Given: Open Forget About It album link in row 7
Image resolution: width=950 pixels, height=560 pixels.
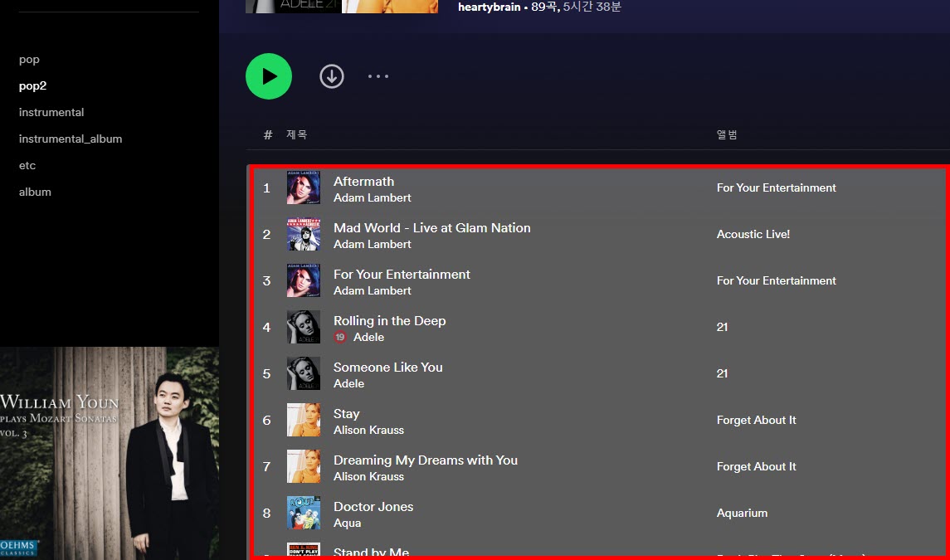Looking at the screenshot, I should [x=756, y=466].
